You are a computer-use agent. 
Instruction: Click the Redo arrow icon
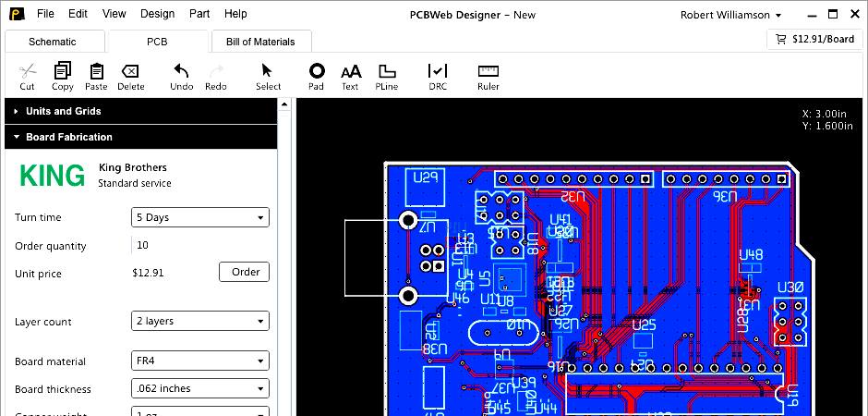(216, 71)
